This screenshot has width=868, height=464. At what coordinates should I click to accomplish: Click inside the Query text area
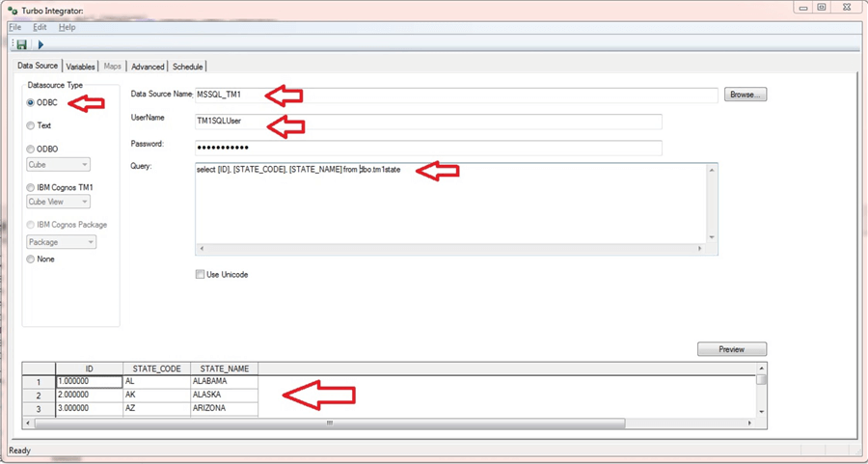tap(451, 205)
